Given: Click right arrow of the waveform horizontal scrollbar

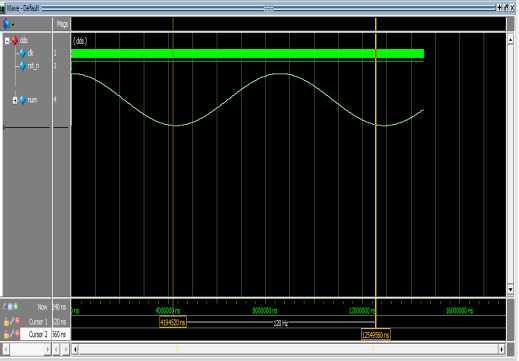Looking at the screenshot, I should tap(502, 349).
